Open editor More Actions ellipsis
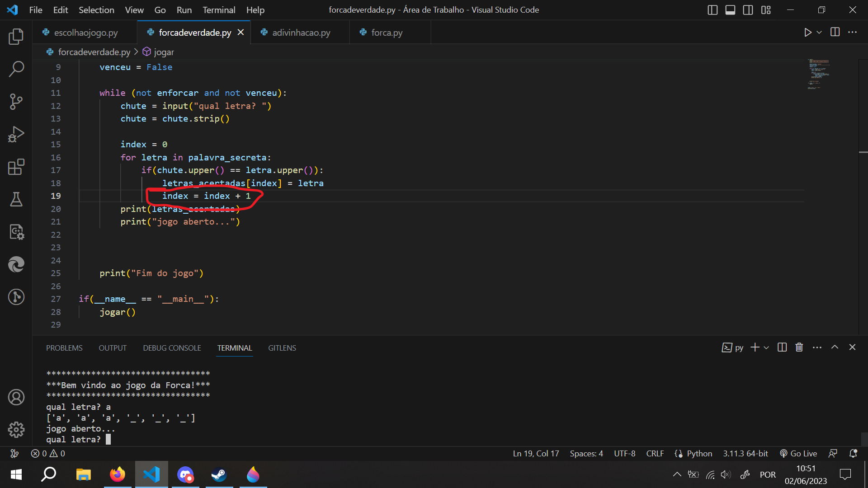The width and height of the screenshot is (868, 488). pyautogui.click(x=852, y=32)
